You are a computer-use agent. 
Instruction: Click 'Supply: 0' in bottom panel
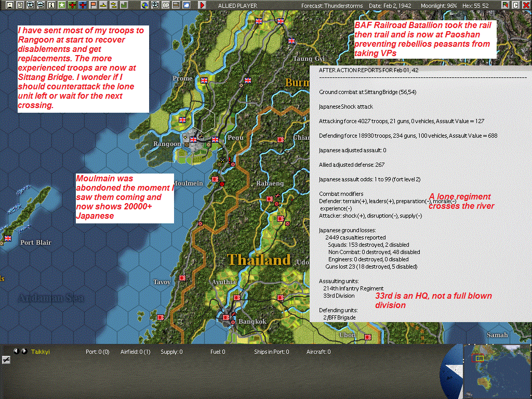(x=171, y=352)
